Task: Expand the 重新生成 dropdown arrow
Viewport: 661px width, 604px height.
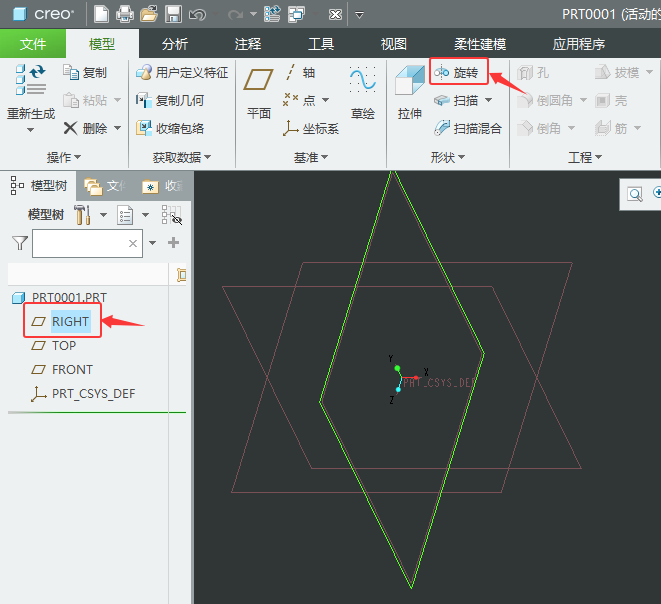Action: tap(30, 130)
